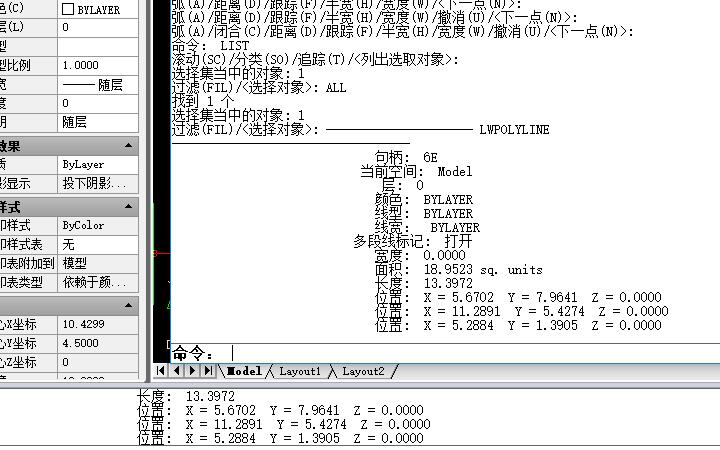This screenshot has width=720, height=450.
Task: Collapse the section above ByLayer row
Action: (x=129, y=146)
